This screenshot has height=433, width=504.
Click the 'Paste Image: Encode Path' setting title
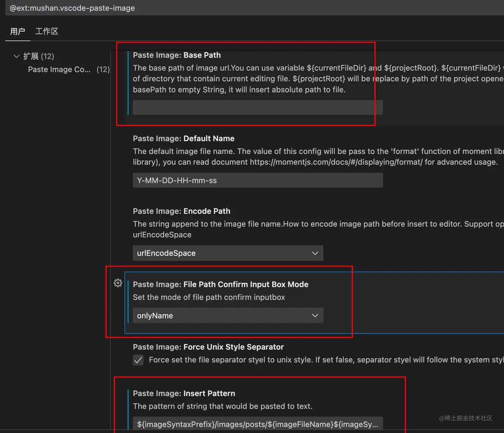(182, 211)
